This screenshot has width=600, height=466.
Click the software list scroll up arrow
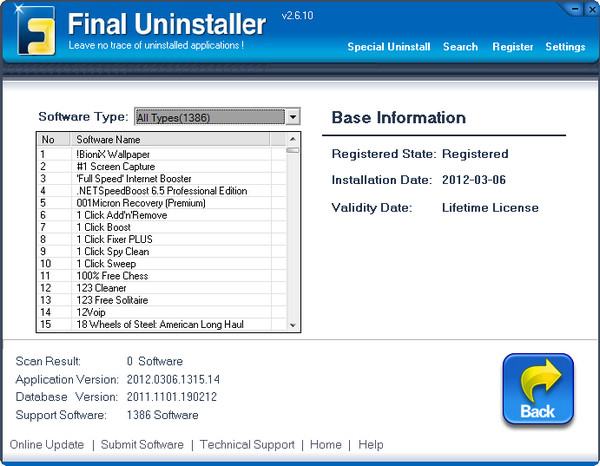pyautogui.click(x=293, y=139)
